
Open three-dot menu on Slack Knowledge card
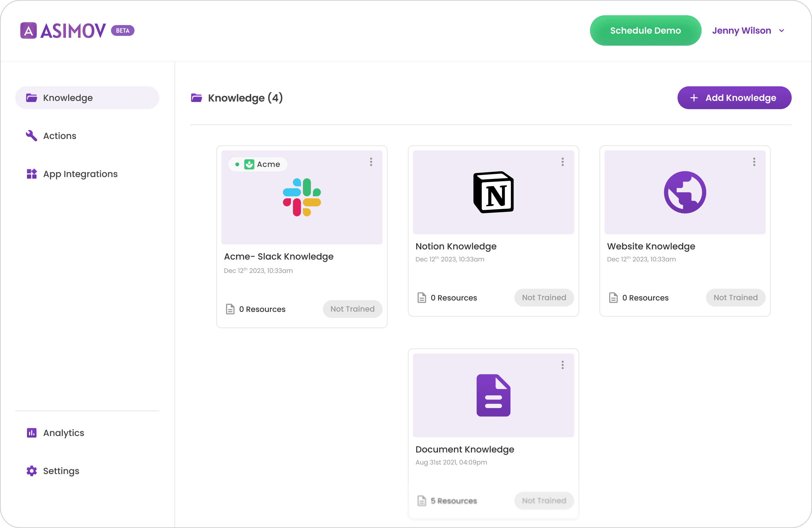click(x=371, y=162)
